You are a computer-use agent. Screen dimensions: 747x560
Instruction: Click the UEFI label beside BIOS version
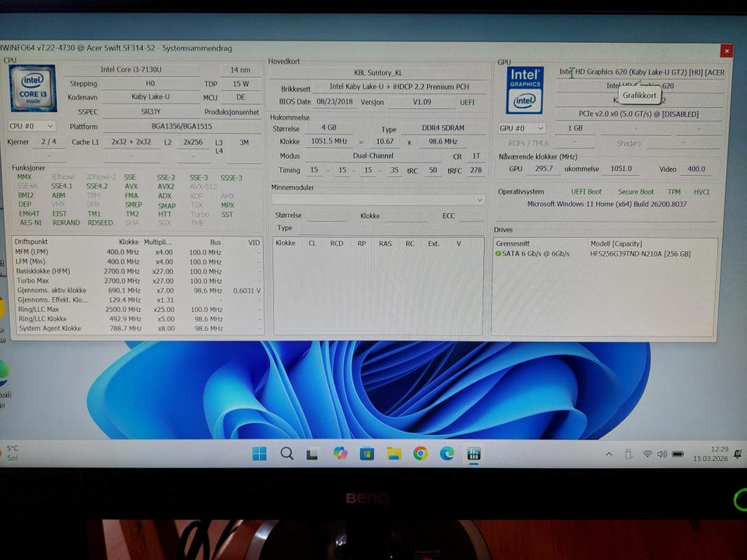coord(468,102)
